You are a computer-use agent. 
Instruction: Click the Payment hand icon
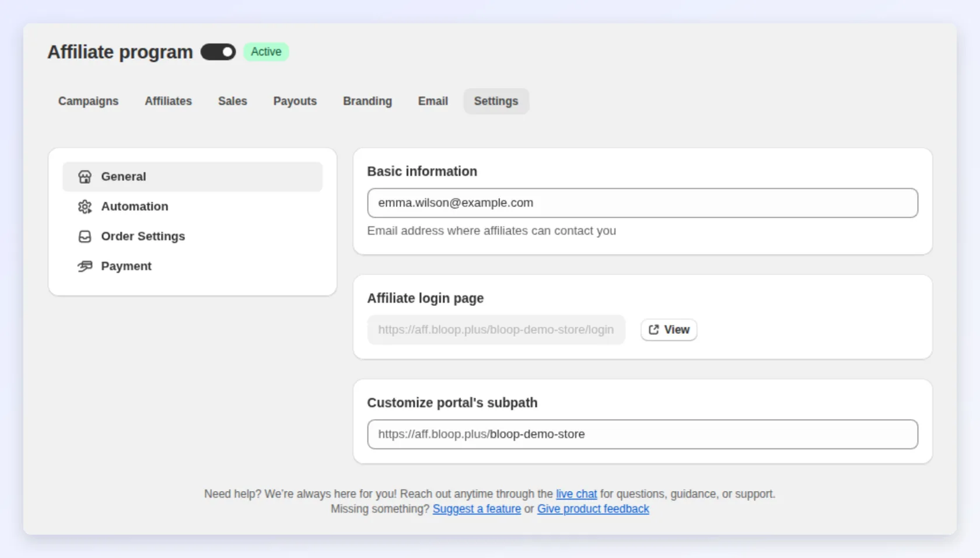(x=85, y=266)
